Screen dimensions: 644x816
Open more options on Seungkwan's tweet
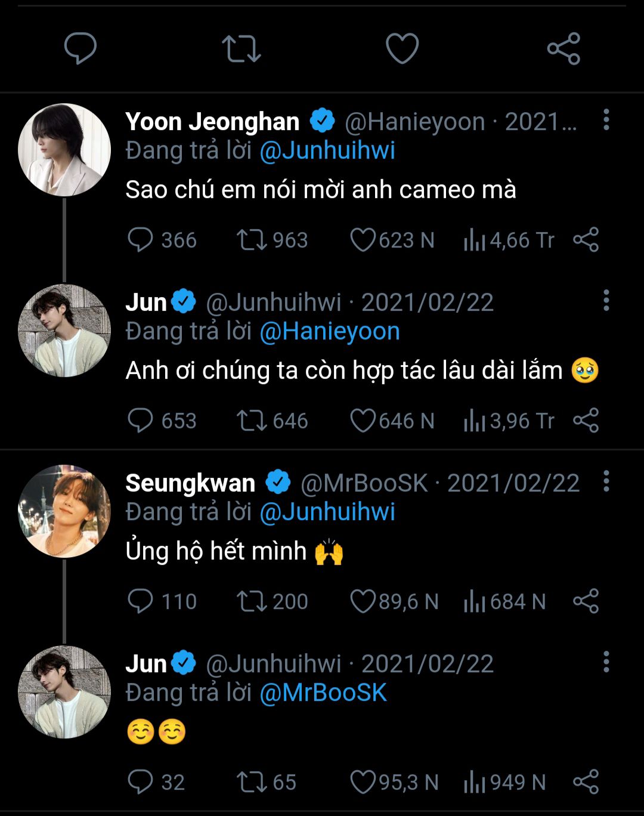606,481
